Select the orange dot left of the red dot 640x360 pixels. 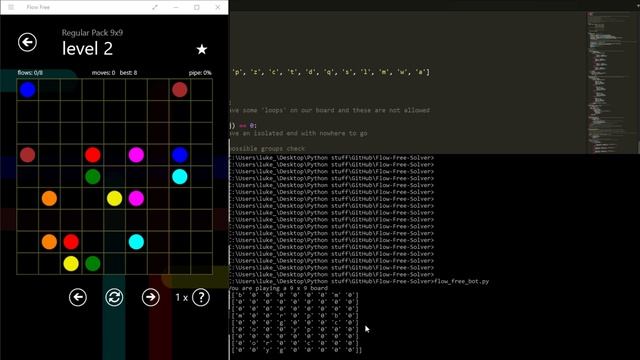pos(49,242)
